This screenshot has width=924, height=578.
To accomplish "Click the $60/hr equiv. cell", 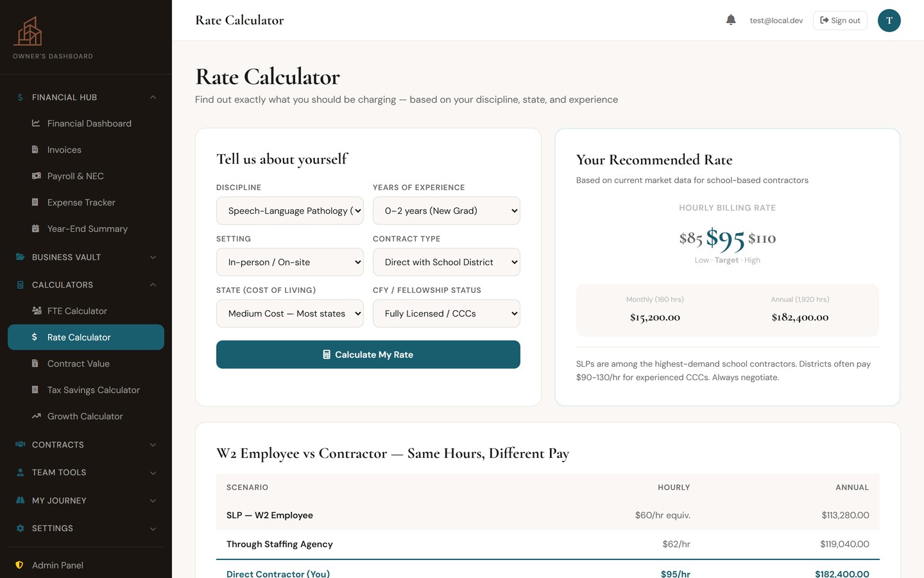I will (663, 515).
